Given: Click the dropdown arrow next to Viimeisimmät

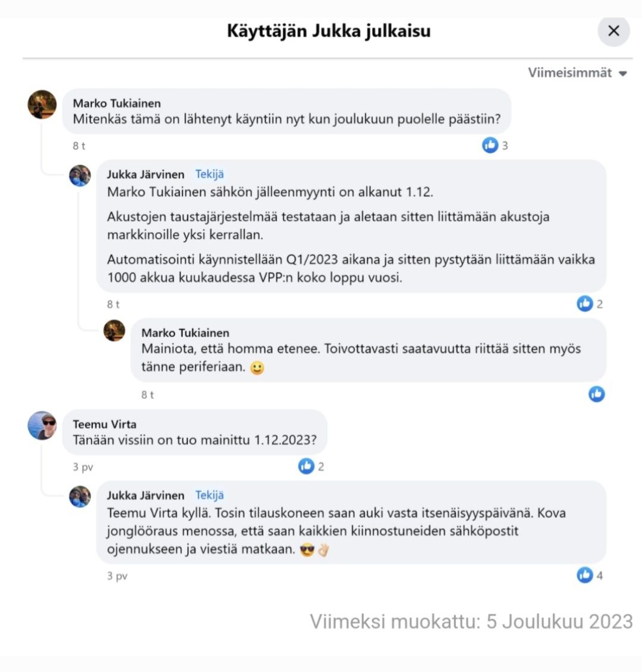Looking at the screenshot, I should (x=623, y=74).
